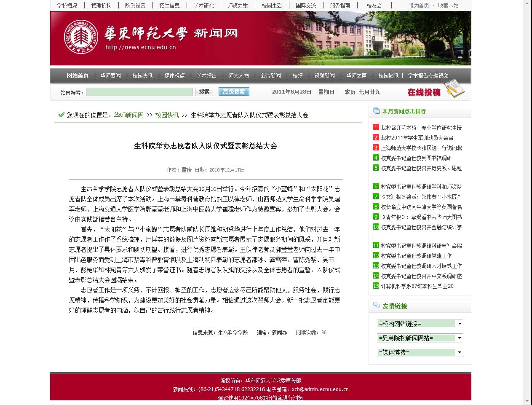The height and width of the screenshot is (405, 532).
Task: Click the 在线投稿 notepad icon
Action: coord(454,89)
